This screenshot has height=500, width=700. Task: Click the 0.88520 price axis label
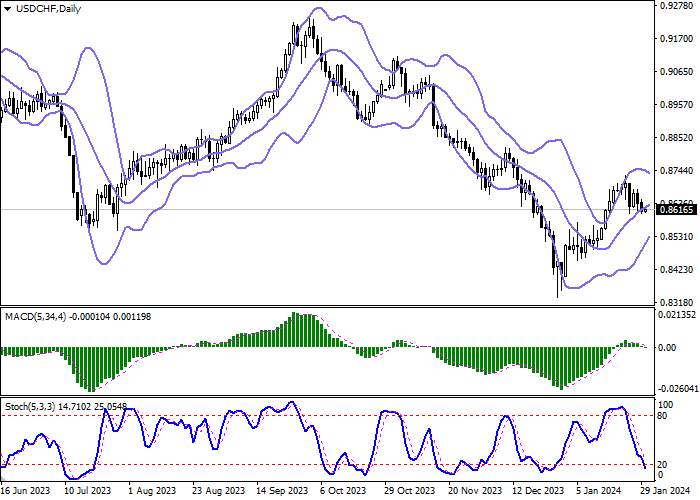[x=678, y=138]
